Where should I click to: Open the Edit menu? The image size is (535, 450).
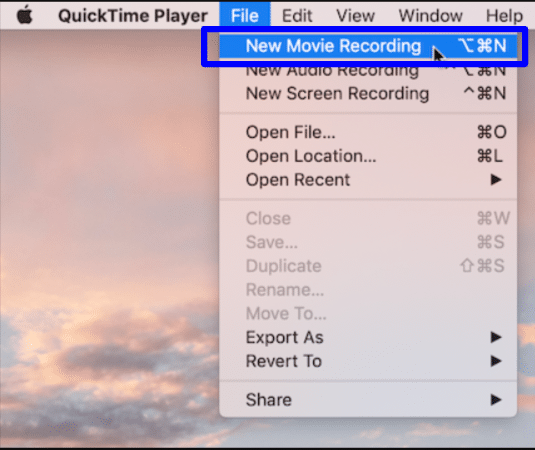tap(297, 16)
